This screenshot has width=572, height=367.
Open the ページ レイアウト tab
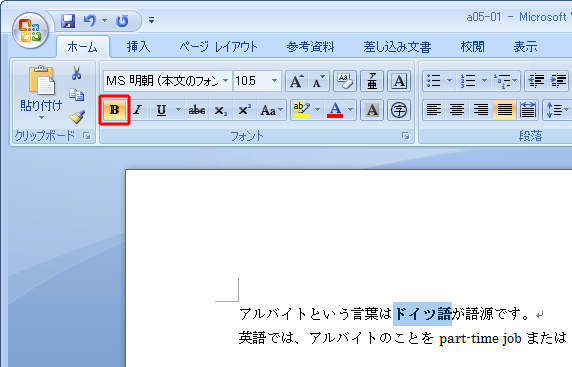point(219,47)
